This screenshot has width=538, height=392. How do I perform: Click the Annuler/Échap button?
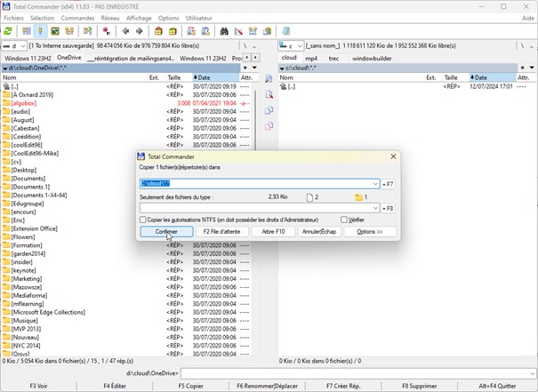319,232
